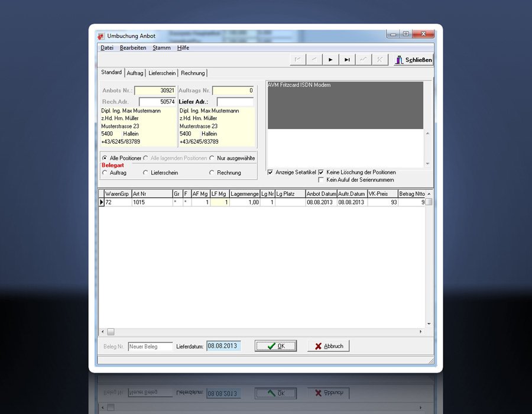Click the VK-Preis cell 93
Image resolution: width=532 pixels, height=414 pixels.
coord(382,202)
